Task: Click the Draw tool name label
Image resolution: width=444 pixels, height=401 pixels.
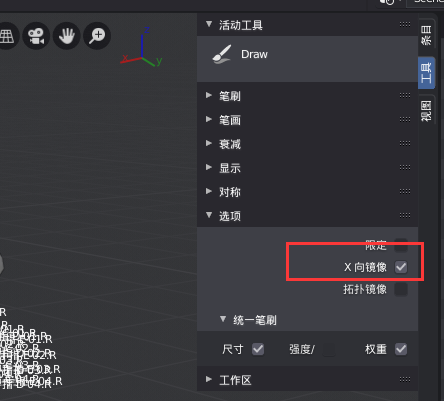Action: click(x=254, y=54)
